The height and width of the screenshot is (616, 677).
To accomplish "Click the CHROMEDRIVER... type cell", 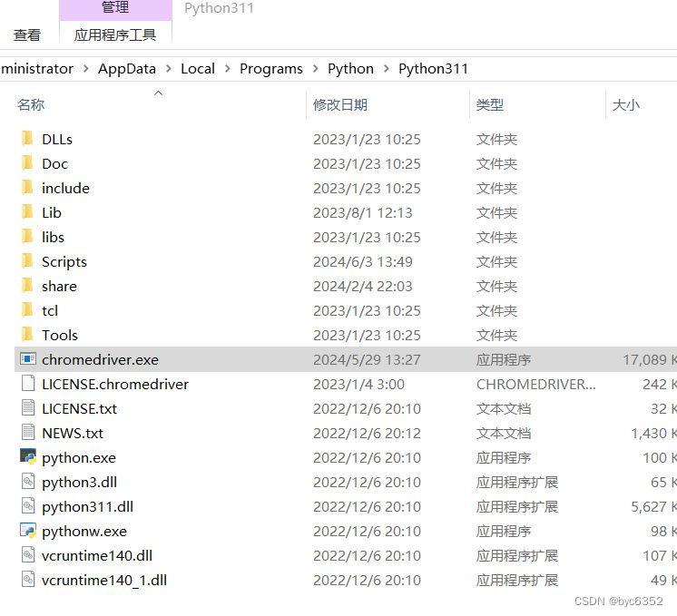I will pyautogui.click(x=535, y=384).
